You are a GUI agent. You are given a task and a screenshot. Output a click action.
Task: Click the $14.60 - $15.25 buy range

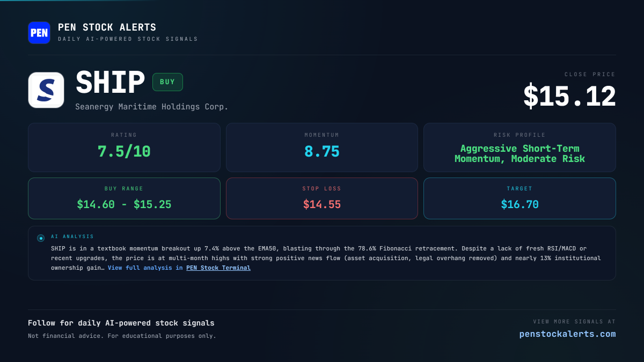coord(124,204)
